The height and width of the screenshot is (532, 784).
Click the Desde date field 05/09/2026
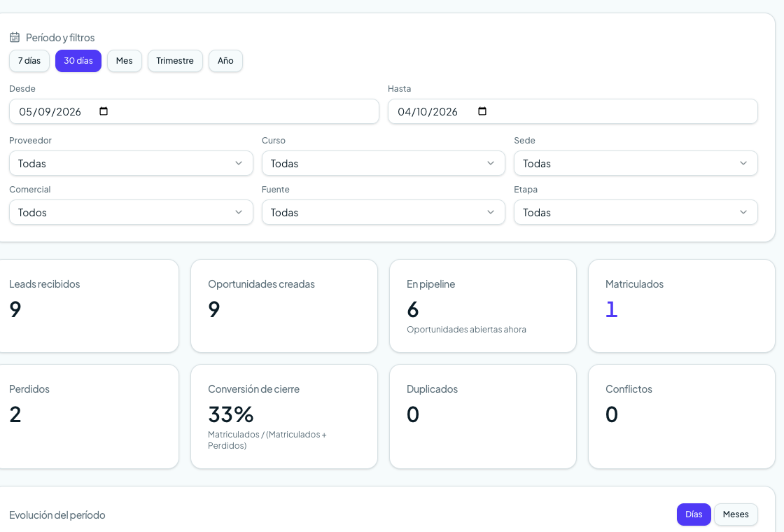[x=194, y=111]
